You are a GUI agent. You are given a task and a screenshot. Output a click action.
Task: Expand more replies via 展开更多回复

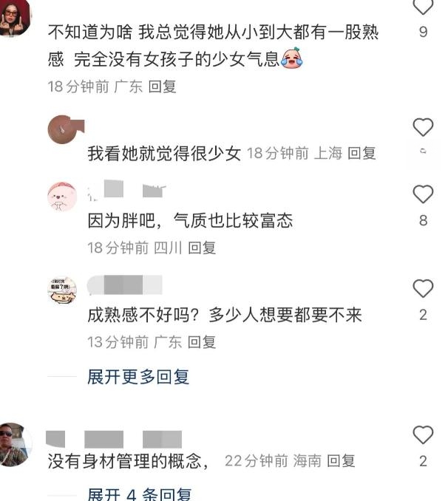(x=138, y=377)
